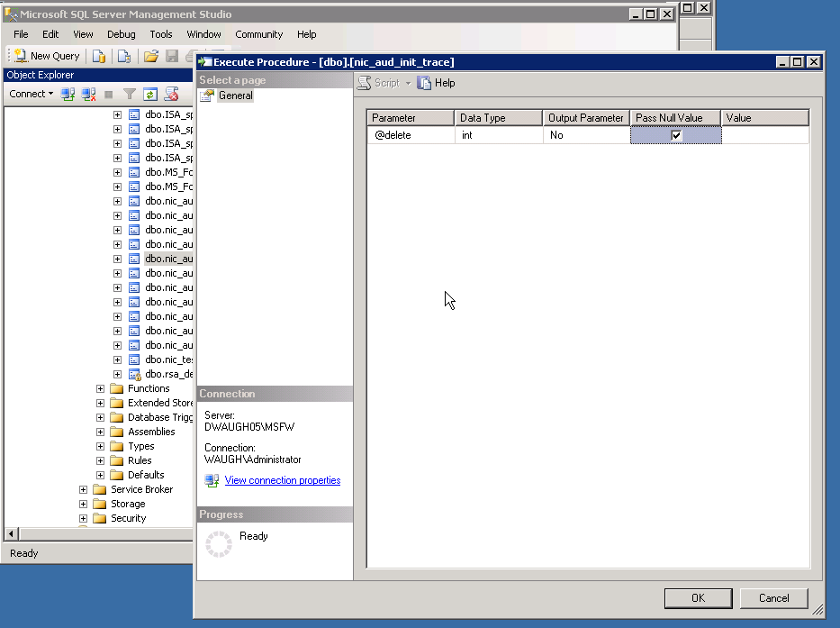This screenshot has width=840, height=628.
Task: Refresh the Object Explorer tree
Action: (150, 94)
